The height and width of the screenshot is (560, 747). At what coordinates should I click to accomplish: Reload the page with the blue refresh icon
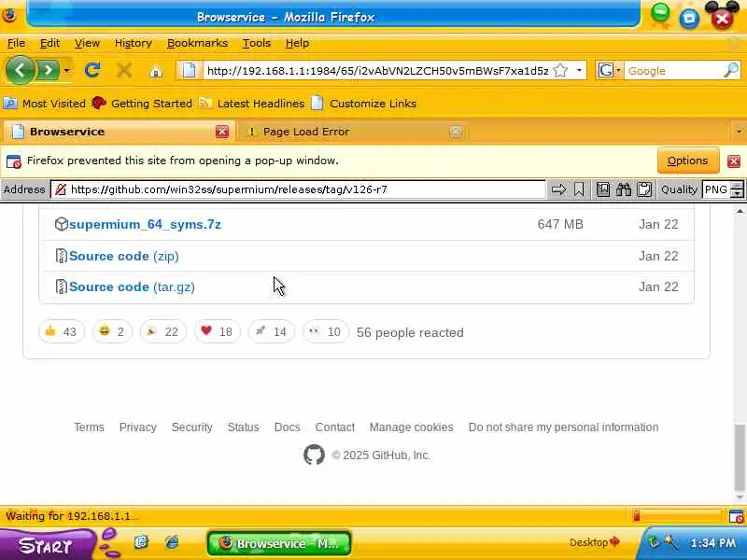(92, 71)
